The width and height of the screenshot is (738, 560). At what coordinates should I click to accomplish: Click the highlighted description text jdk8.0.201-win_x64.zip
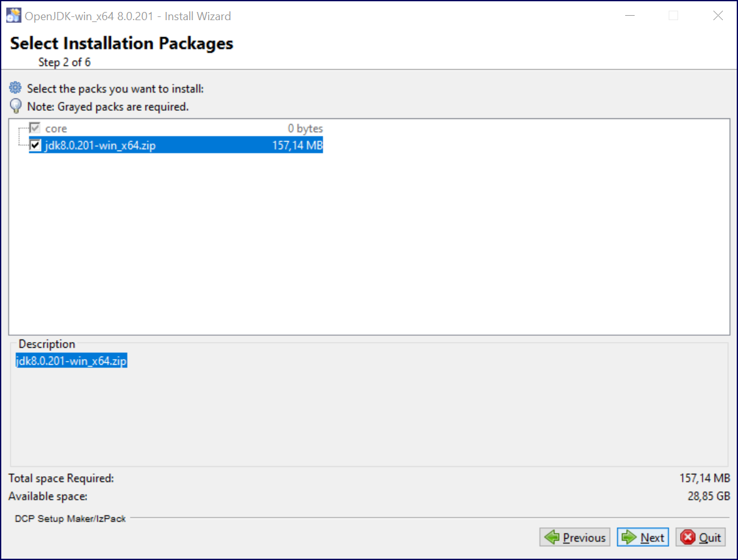click(x=72, y=361)
